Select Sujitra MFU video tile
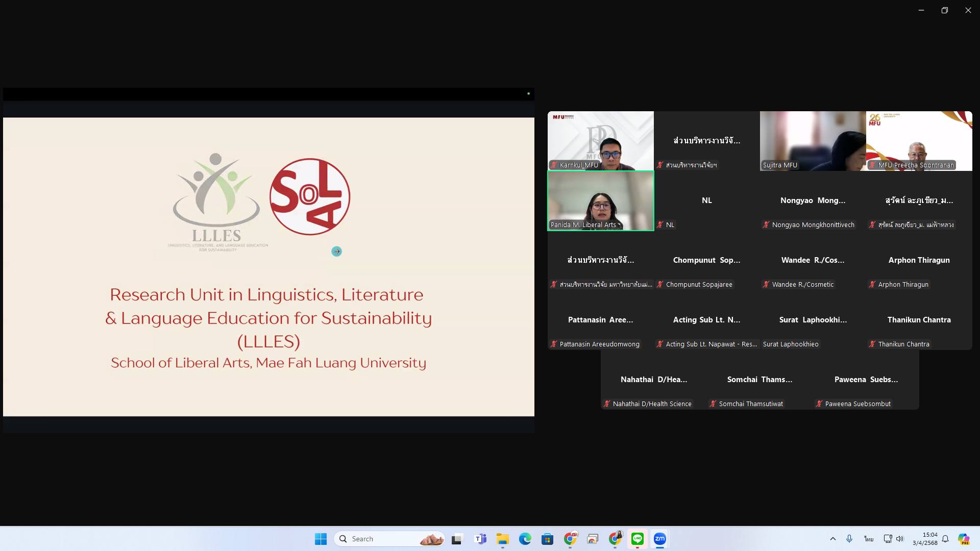The image size is (980, 551). click(813, 141)
